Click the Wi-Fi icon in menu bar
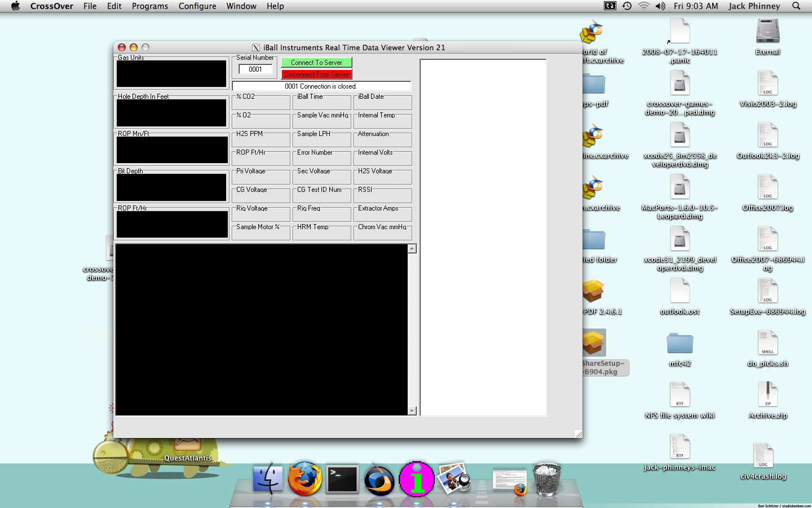 pyautogui.click(x=643, y=6)
